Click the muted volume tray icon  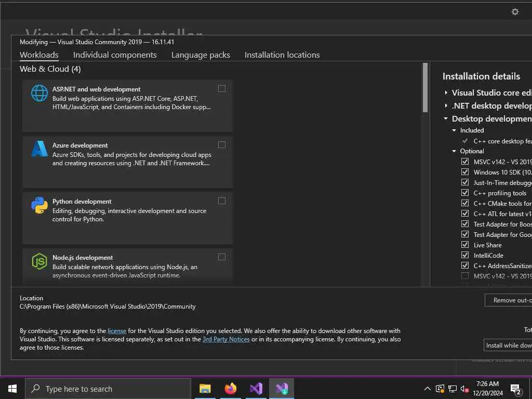[x=464, y=389]
